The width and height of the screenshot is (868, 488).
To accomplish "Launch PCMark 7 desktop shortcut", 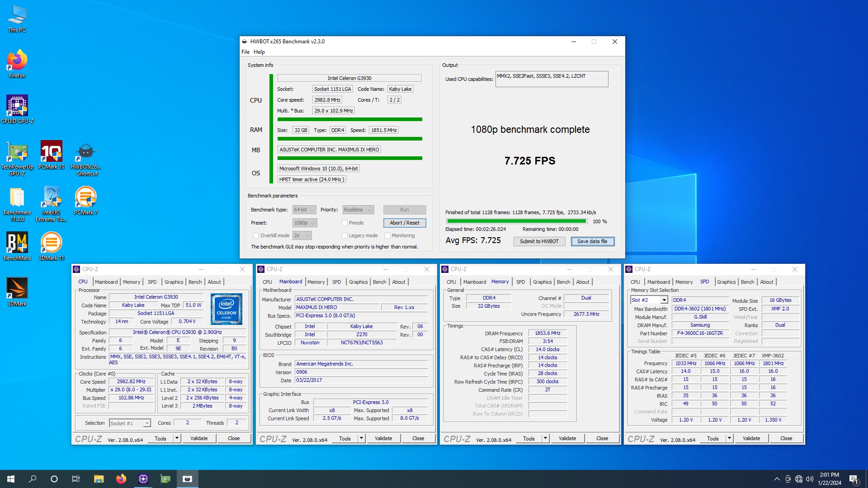I will [x=85, y=201].
